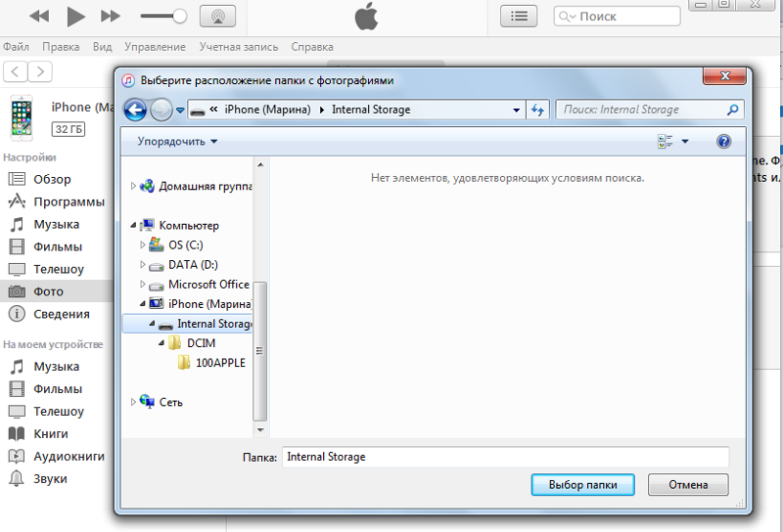Collapse the iPhone (Марина) node
Image resolution: width=783 pixels, height=532 pixels.
(143, 304)
